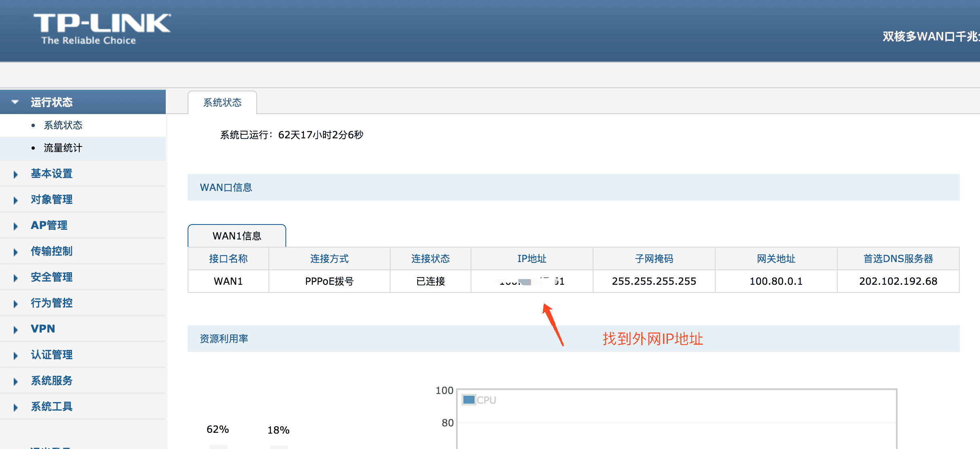Click subnet mask 255.255.255.255

coord(654,281)
